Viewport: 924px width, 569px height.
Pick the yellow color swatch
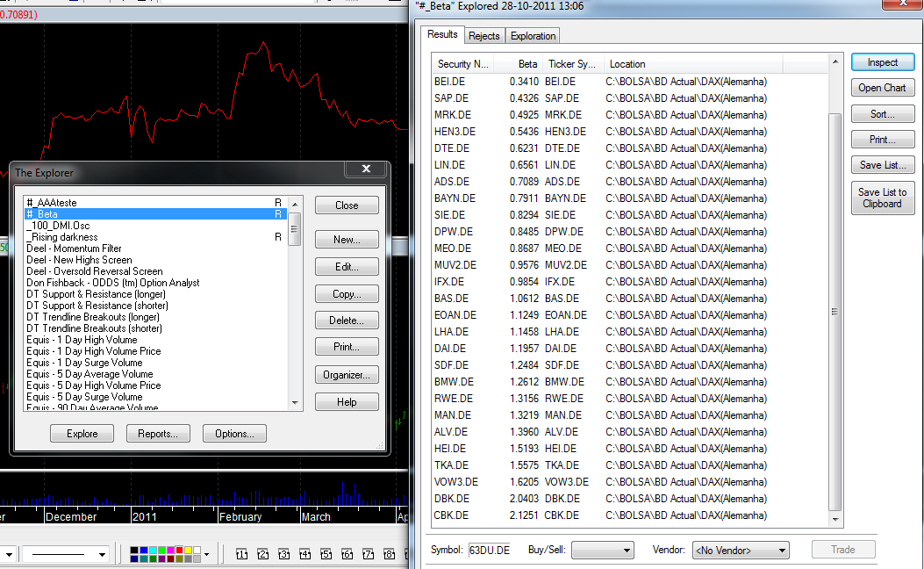pos(188,551)
